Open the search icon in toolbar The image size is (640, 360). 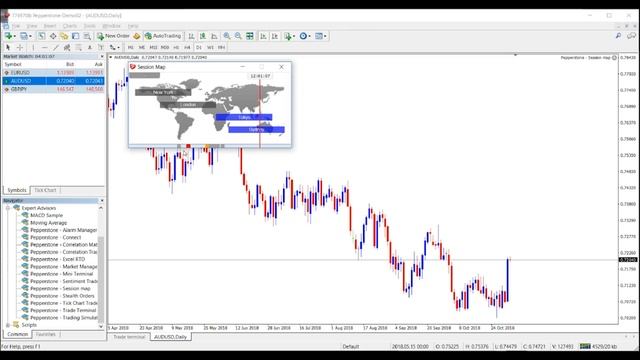[618, 36]
